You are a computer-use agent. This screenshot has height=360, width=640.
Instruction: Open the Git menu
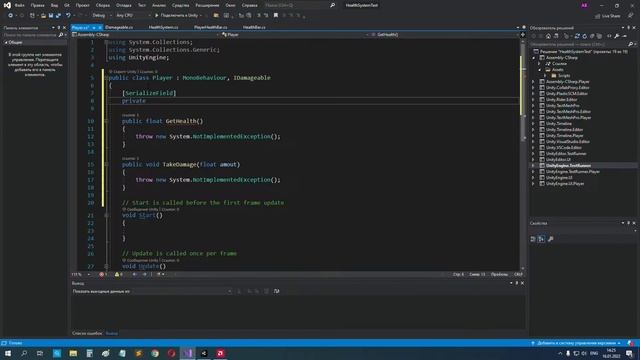point(67,5)
